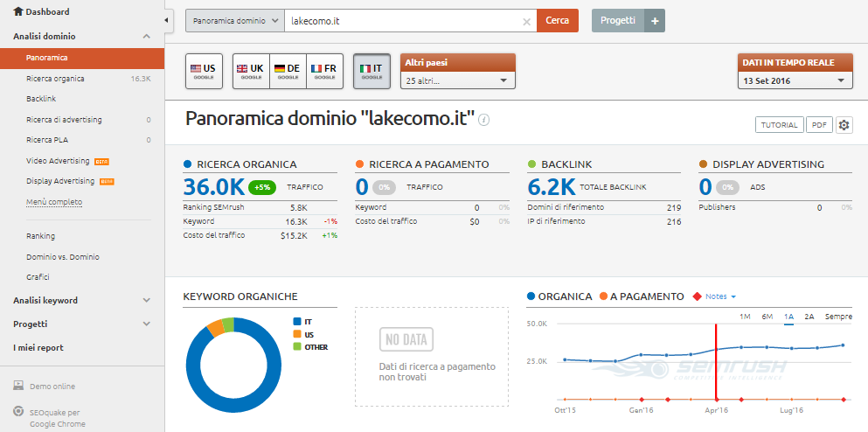Click the Display Advertising BETA badge

[x=107, y=182]
